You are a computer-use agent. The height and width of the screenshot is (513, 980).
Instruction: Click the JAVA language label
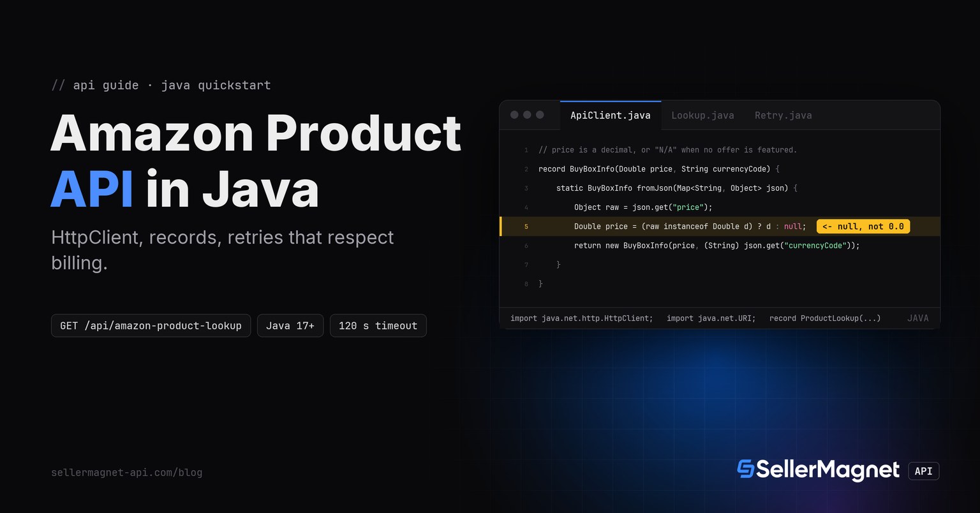click(x=917, y=318)
